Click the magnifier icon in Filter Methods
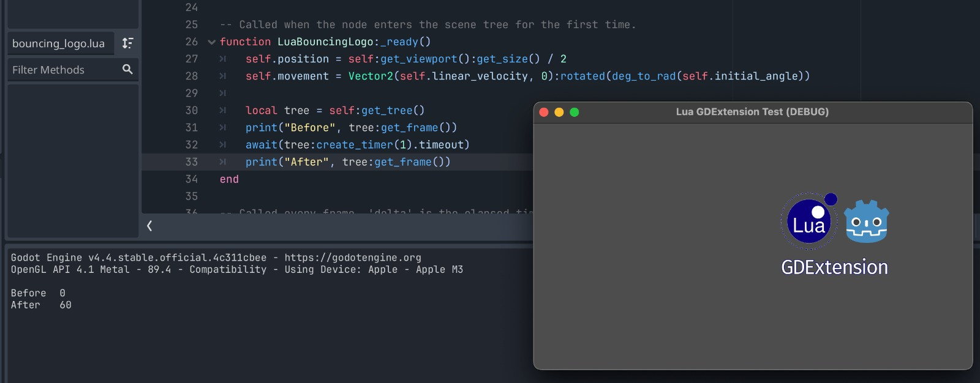 pos(127,69)
